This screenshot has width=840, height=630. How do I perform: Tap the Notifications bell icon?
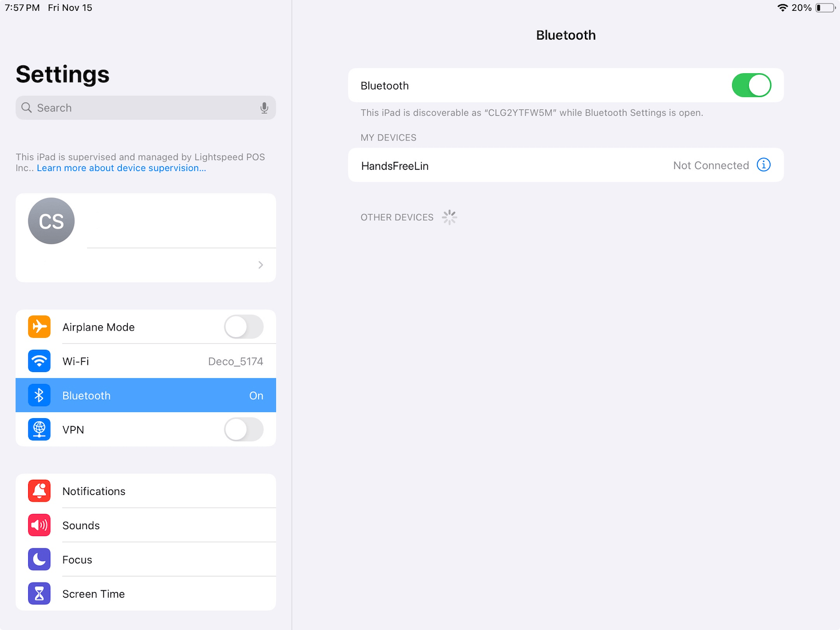(x=39, y=491)
